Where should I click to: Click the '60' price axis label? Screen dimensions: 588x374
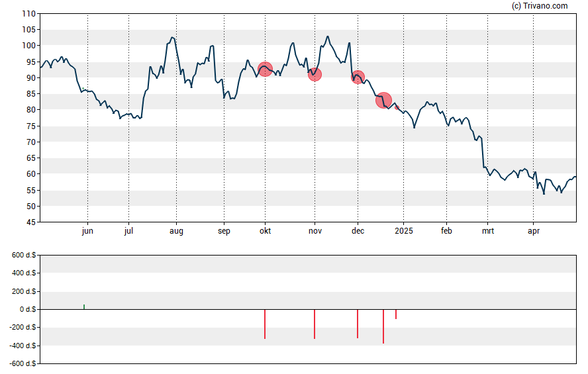click(x=31, y=174)
